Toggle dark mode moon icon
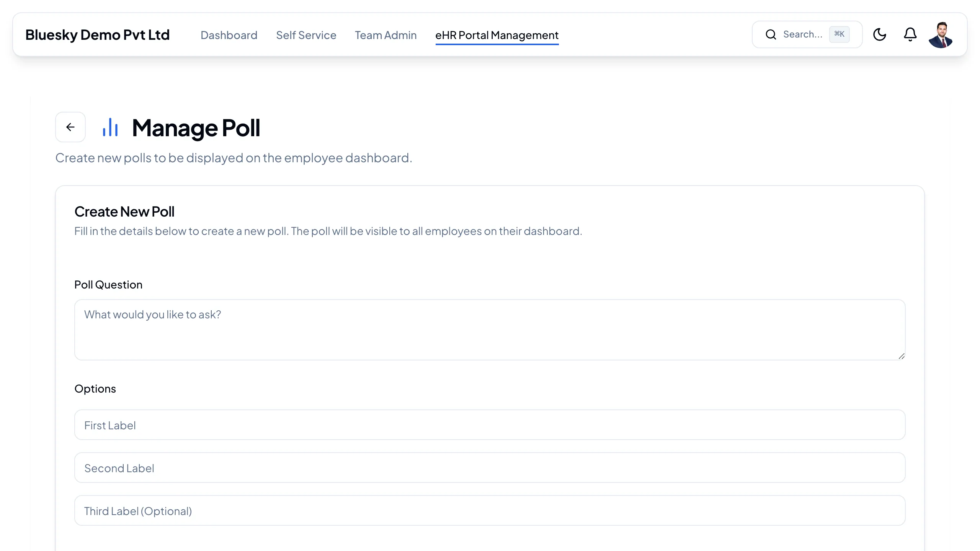 pyautogui.click(x=879, y=34)
